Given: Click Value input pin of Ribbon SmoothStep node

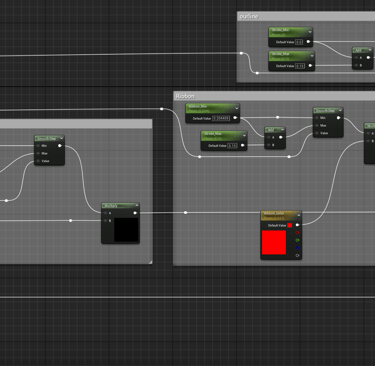Looking at the screenshot, I should (x=317, y=133).
